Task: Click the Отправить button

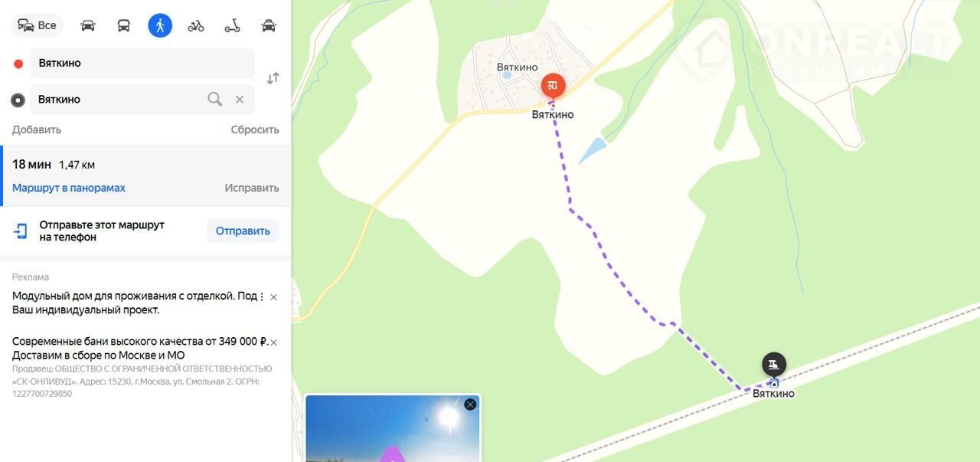Action: click(x=243, y=231)
